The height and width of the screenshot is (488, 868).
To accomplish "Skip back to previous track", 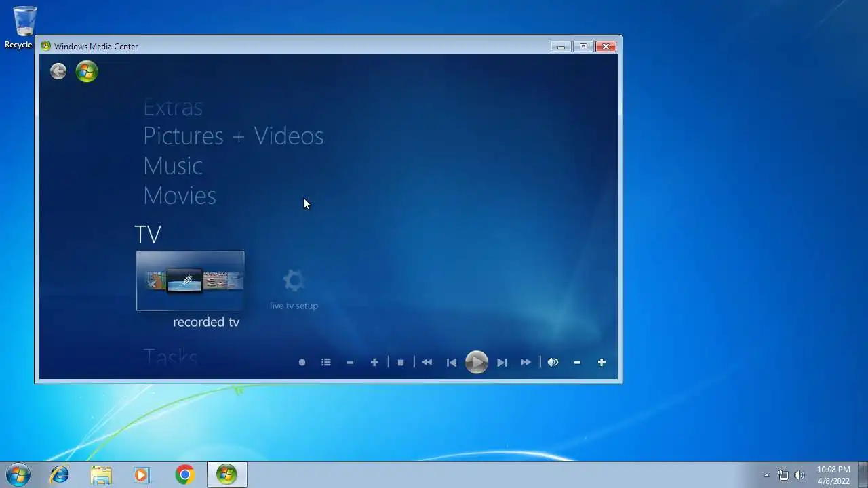I will [452, 363].
